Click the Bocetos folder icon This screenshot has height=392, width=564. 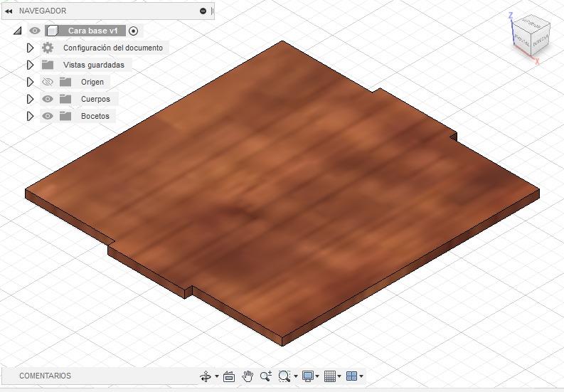(65, 116)
